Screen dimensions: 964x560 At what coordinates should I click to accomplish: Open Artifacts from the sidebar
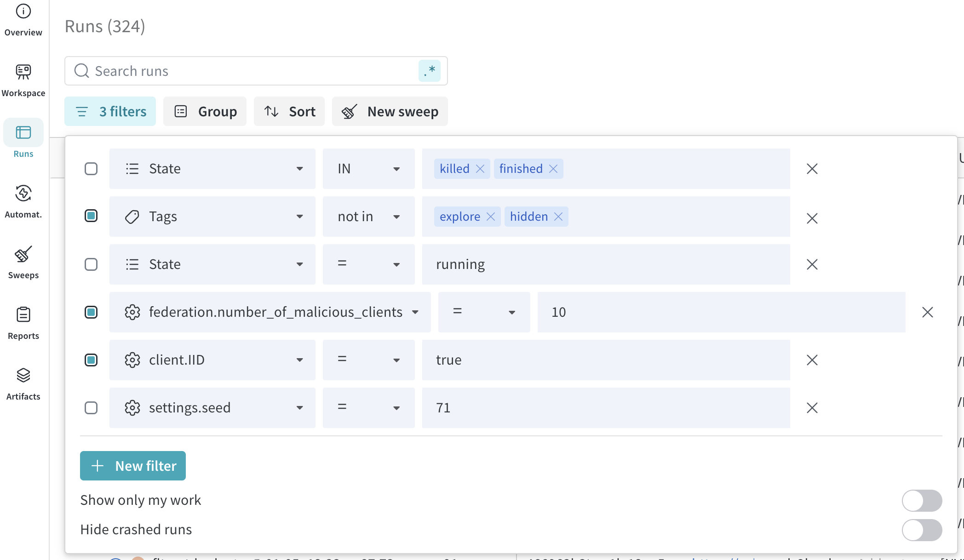tap(23, 383)
